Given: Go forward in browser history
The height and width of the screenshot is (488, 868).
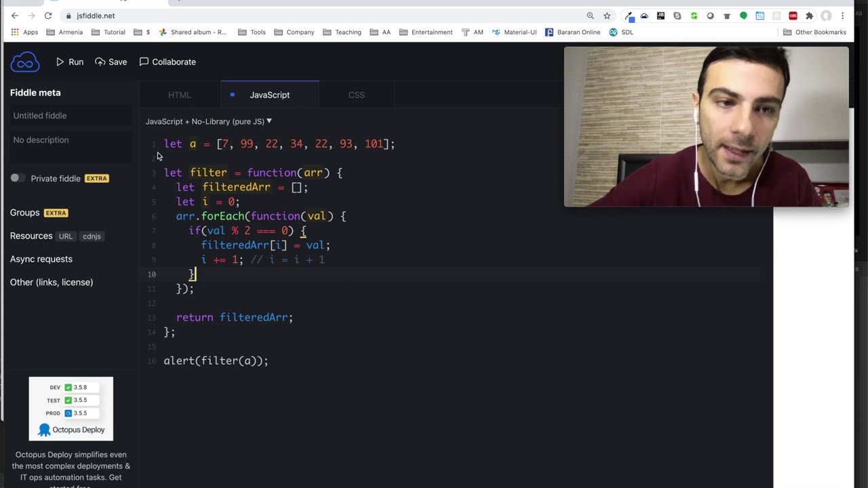Looking at the screenshot, I should pos(31,16).
